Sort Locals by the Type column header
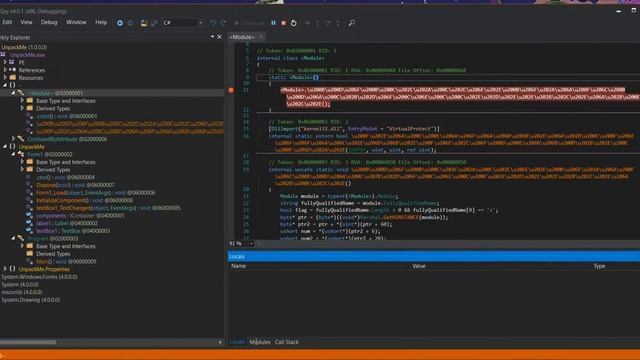Image resolution: width=640 pixels, height=360 pixels. click(x=599, y=266)
